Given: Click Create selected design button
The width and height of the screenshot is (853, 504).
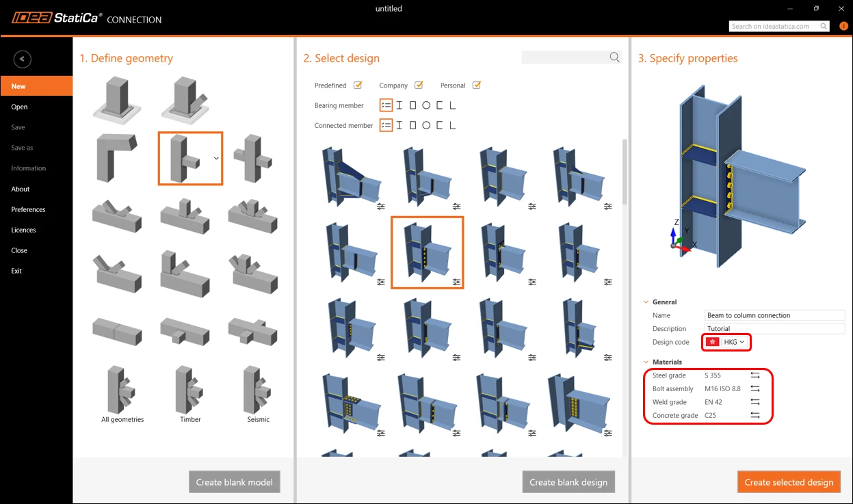Looking at the screenshot, I should 789,482.
